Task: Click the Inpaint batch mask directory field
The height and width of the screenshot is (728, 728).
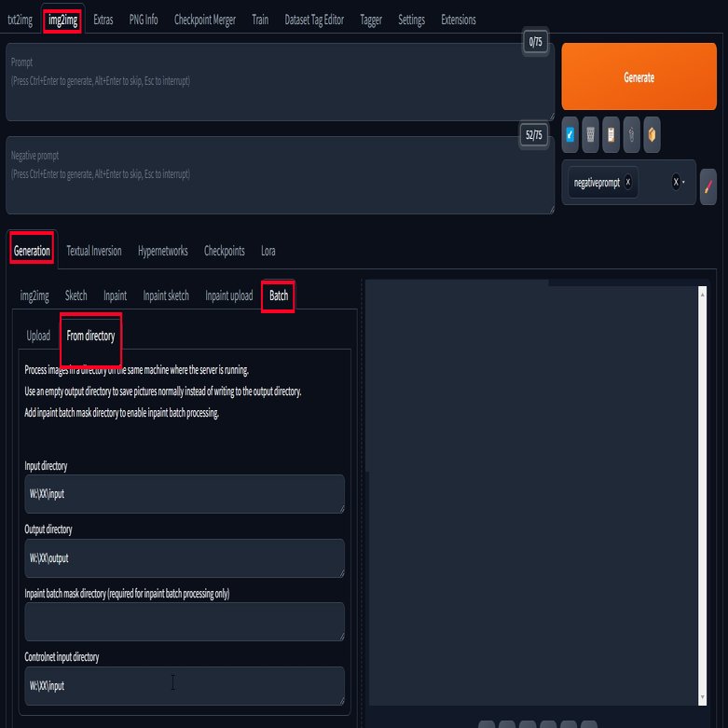Action: tap(185, 622)
